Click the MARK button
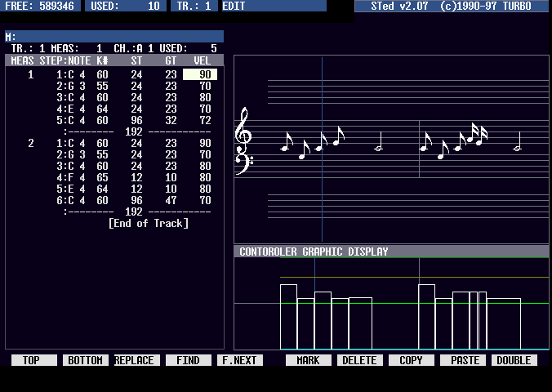This screenshot has width=552, height=392. point(309,360)
